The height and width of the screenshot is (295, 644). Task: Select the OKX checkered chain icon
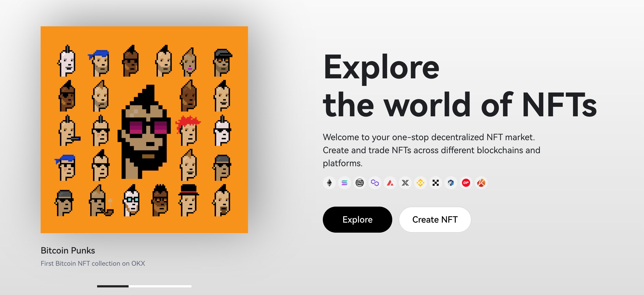436,183
